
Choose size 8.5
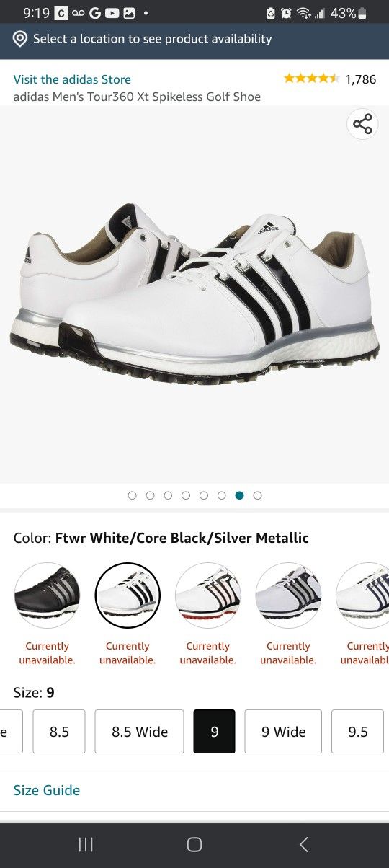(59, 732)
